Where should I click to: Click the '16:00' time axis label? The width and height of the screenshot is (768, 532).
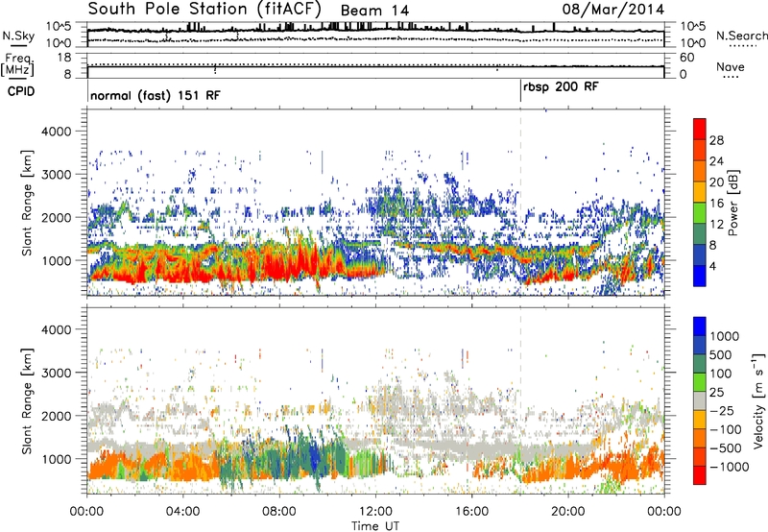tap(471, 512)
